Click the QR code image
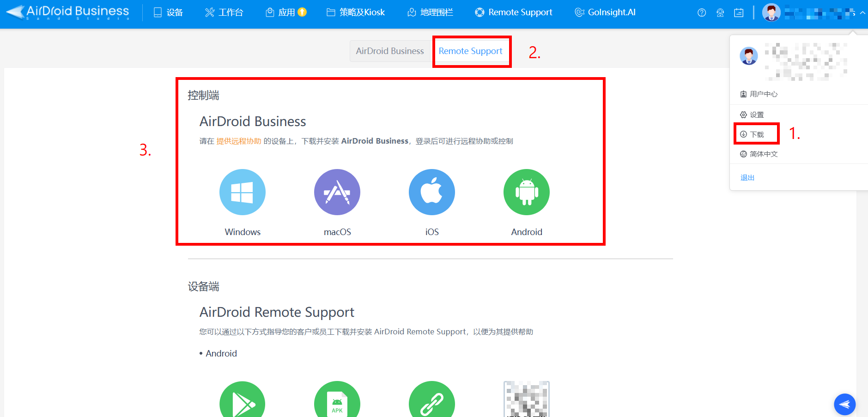 [527, 399]
